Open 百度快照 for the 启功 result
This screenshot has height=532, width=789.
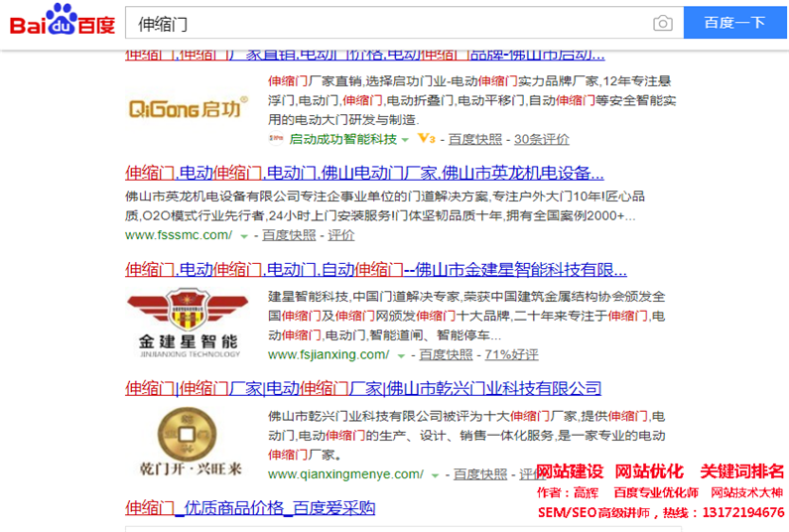(475, 139)
